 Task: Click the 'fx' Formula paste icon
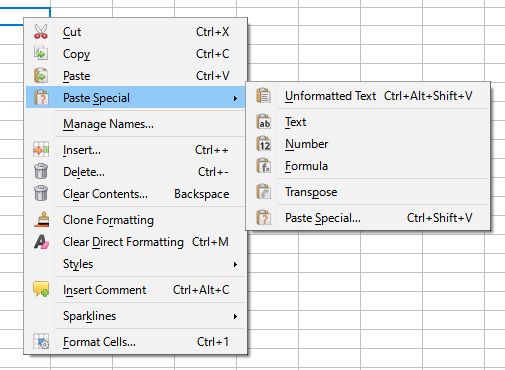(x=263, y=166)
